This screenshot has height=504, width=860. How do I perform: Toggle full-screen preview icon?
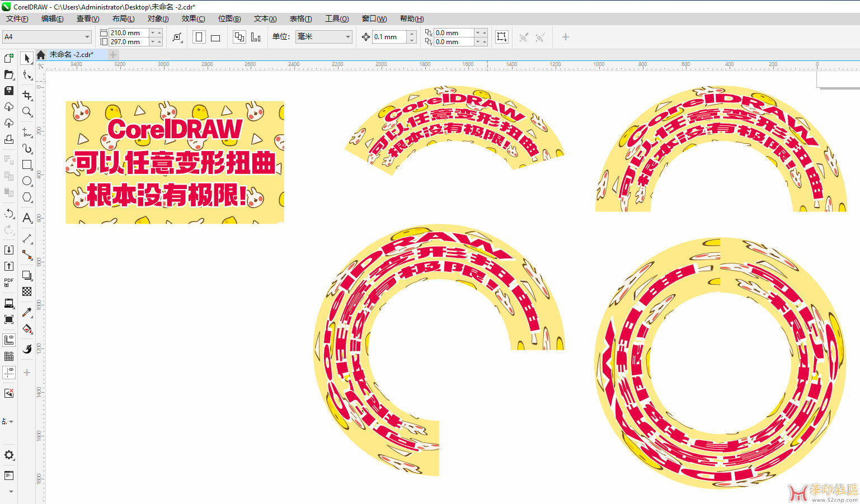(x=9, y=319)
